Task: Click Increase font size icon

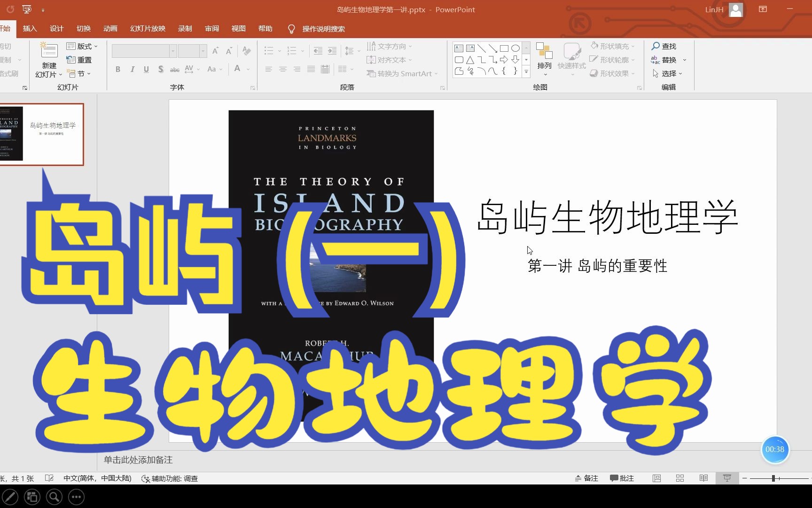Action: click(x=215, y=51)
